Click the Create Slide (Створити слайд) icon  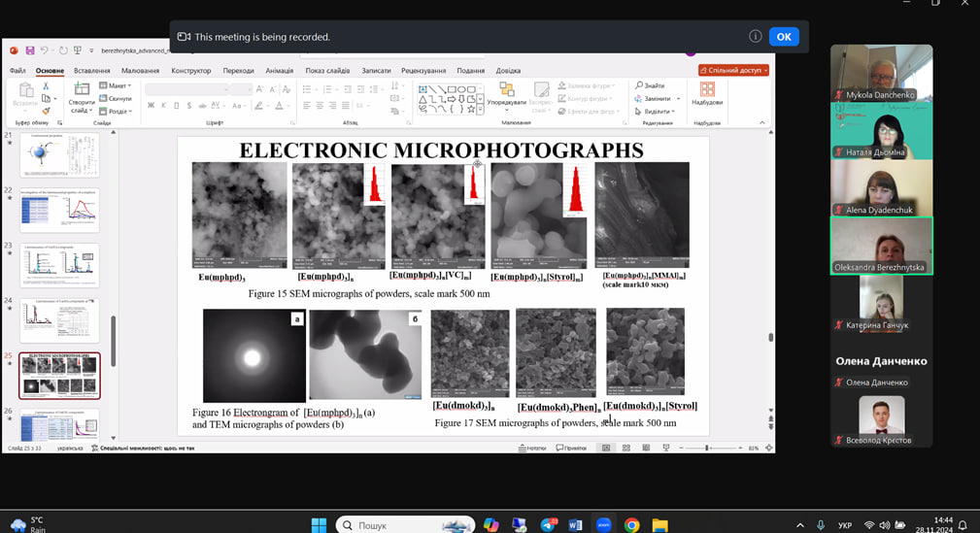tap(82, 90)
